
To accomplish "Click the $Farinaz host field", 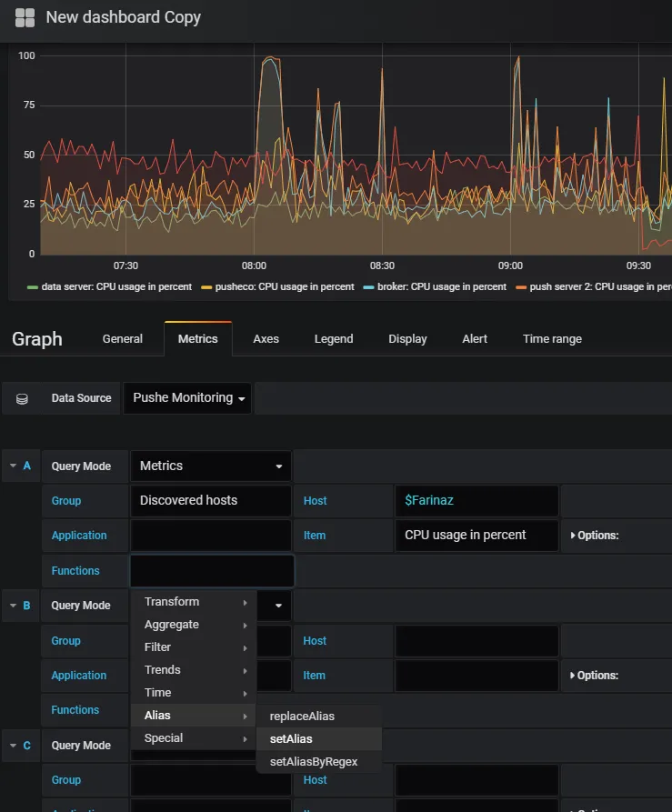I will [476, 500].
